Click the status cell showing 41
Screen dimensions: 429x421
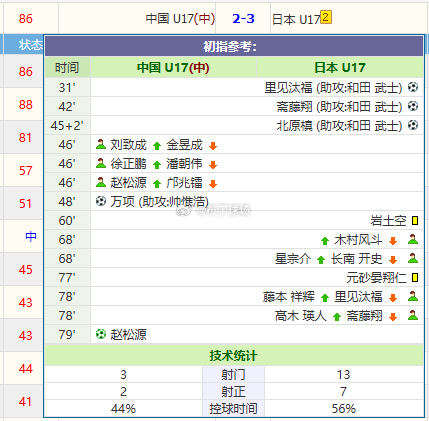click(x=26, y=401)
